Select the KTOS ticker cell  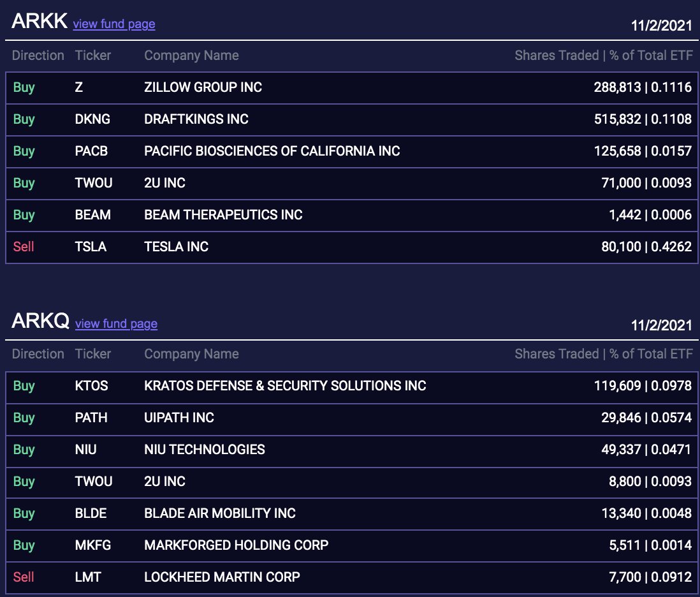[x=92, y=386]
